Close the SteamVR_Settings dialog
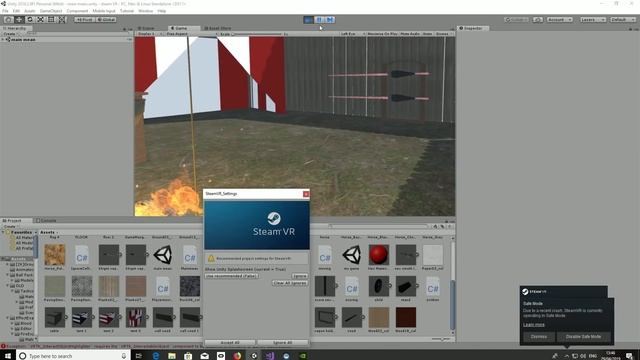The width and height of the screenshot is (640, 360). tap(306, 194)
